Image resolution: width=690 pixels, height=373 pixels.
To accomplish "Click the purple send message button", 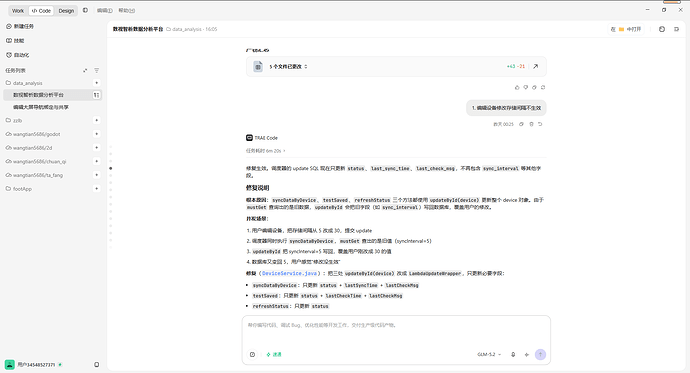I will pos(540,355).
